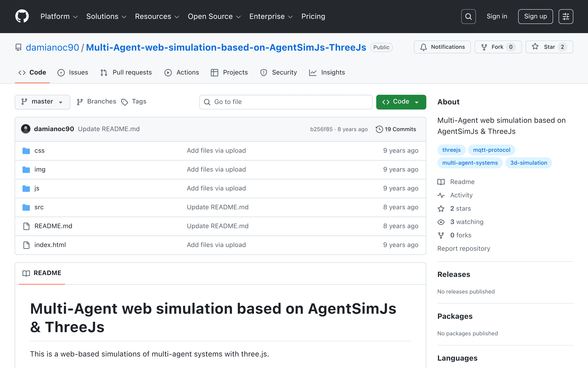Viewport: 588px width, 368px height.
Task: Click the README book icon above readme
Action: [x=26, y=273]
